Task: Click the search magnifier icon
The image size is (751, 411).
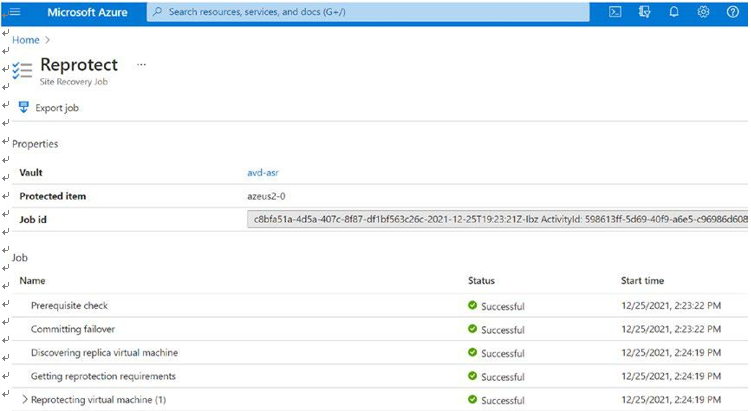Action: [x=157, y=12]
